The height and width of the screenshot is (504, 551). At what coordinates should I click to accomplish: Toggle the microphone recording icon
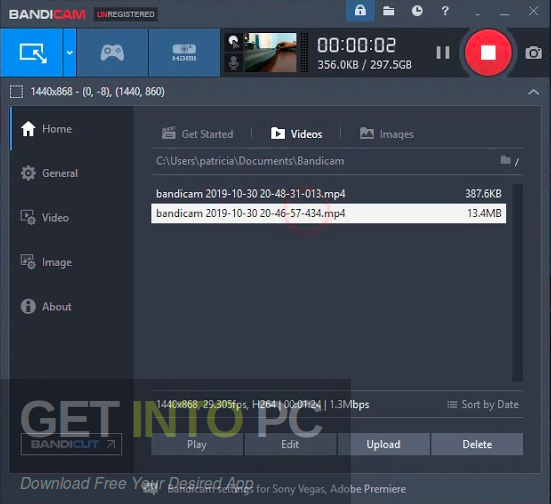[x=234, y=63]
